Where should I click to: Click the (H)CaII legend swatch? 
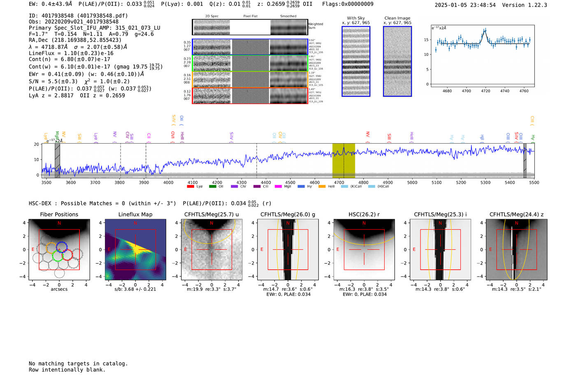[x=372, y=186]
